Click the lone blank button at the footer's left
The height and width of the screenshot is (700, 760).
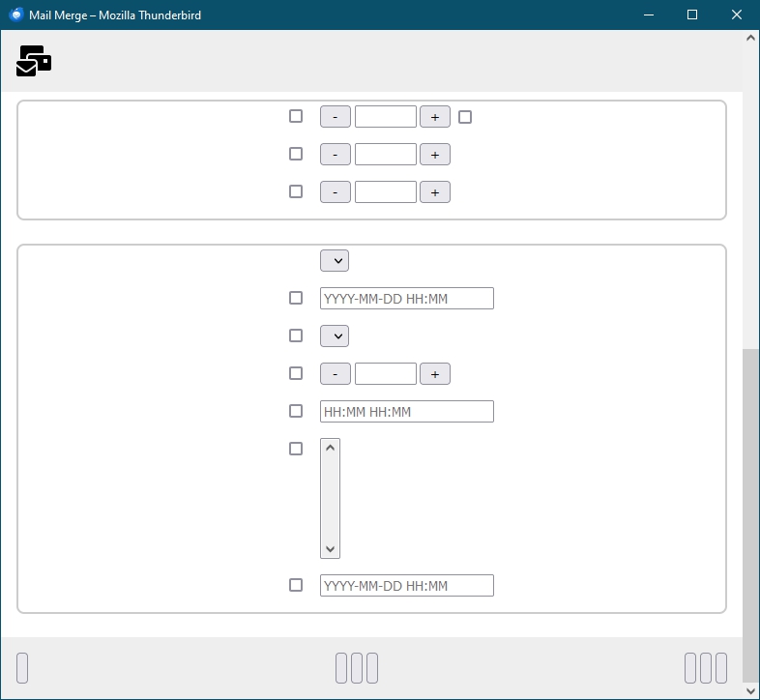click(x=22, y=668)
